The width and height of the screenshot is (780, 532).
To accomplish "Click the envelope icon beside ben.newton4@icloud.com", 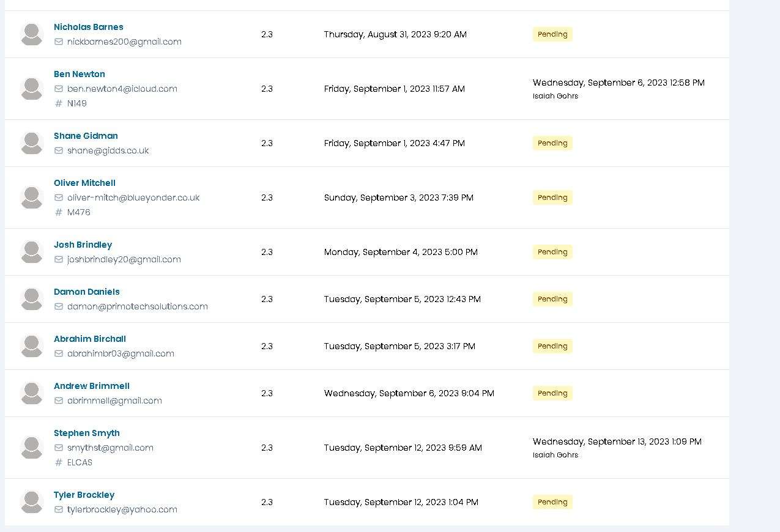I will [x=59, y=89].
